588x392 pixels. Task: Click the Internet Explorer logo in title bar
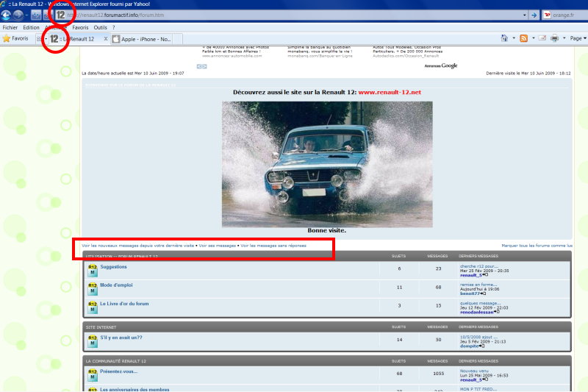4,4
